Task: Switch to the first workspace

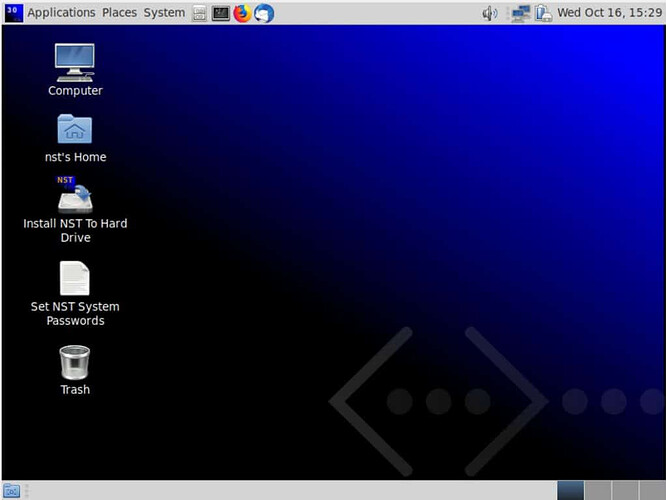Action: (x=570, y=490)
